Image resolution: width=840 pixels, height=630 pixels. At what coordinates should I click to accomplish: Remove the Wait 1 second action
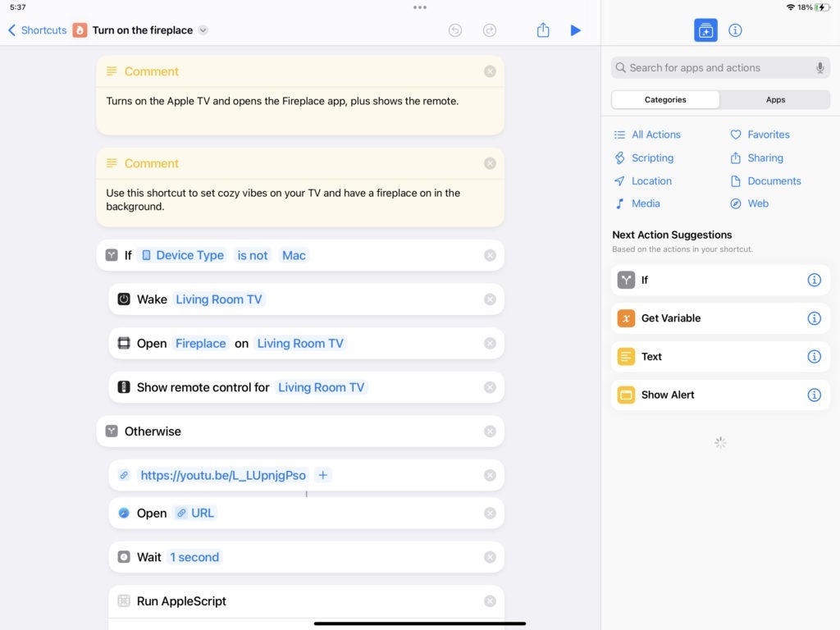490,557
